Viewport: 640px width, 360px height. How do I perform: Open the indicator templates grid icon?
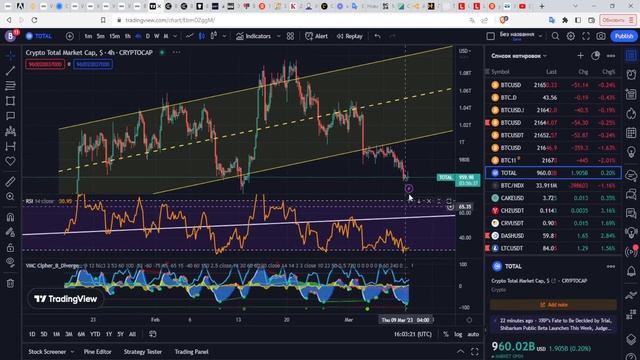coord(290,36)
